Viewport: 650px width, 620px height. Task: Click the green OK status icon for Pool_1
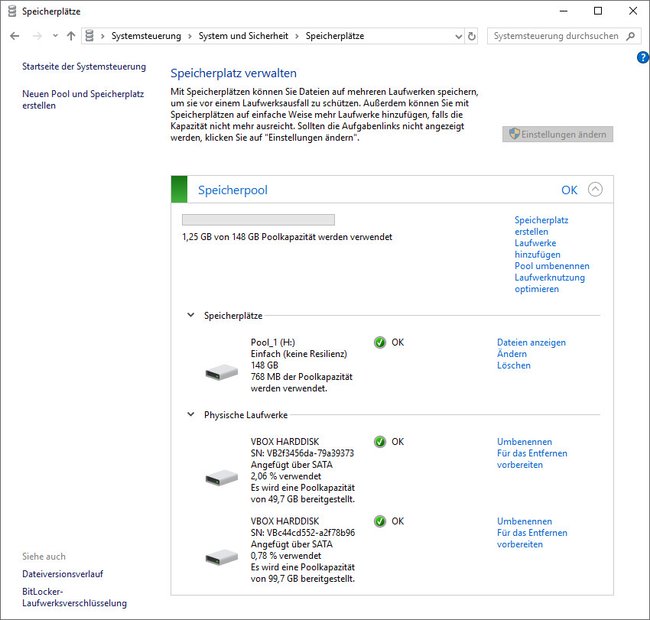coord(380,342)
